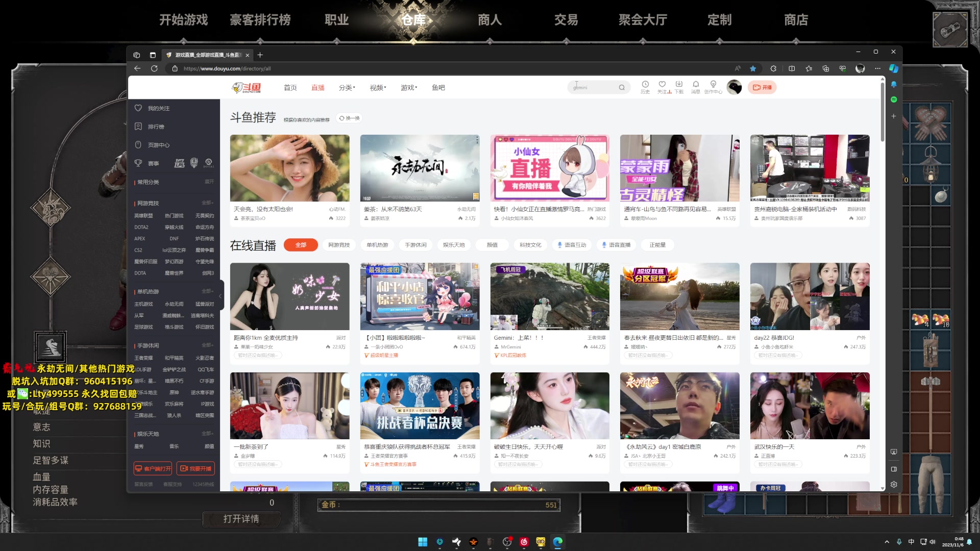
Task: Go to 鱼吧 in Douyu navigation
Action: (x=438, y=88)
